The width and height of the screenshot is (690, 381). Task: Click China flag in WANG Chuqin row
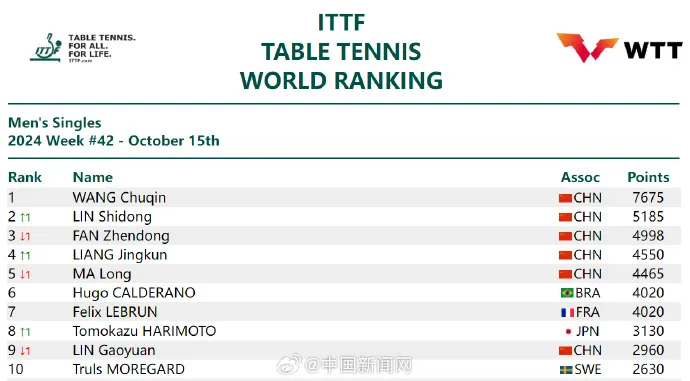tap(565, 198)
